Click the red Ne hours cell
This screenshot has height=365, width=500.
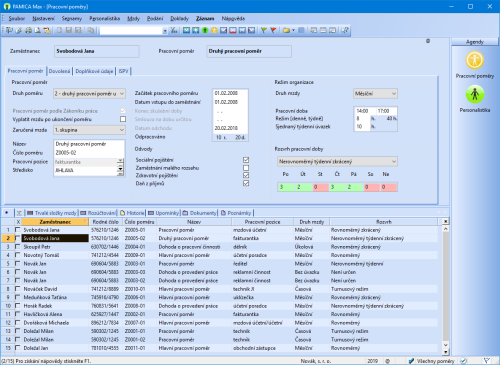click(x=388, y=187)
